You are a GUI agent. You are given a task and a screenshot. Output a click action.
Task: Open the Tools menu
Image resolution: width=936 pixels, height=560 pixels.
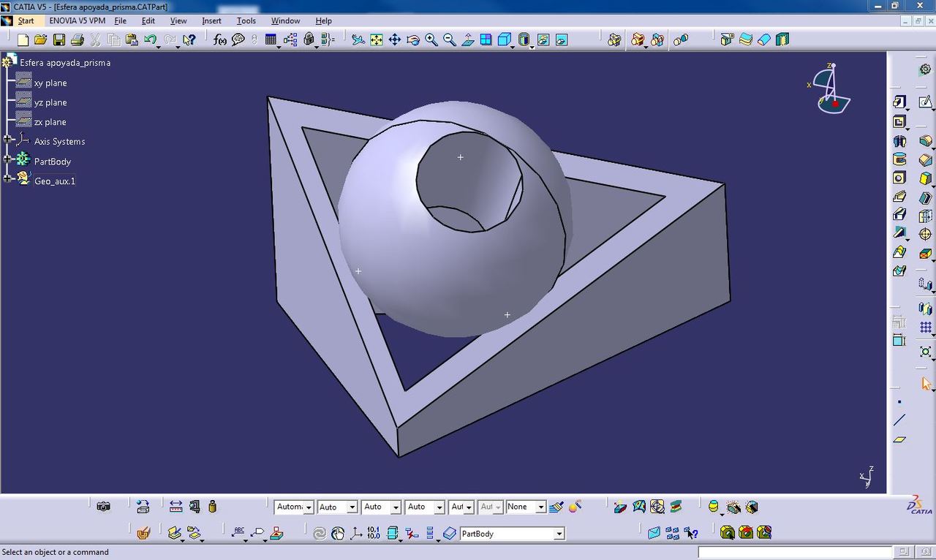coord(246,20)
